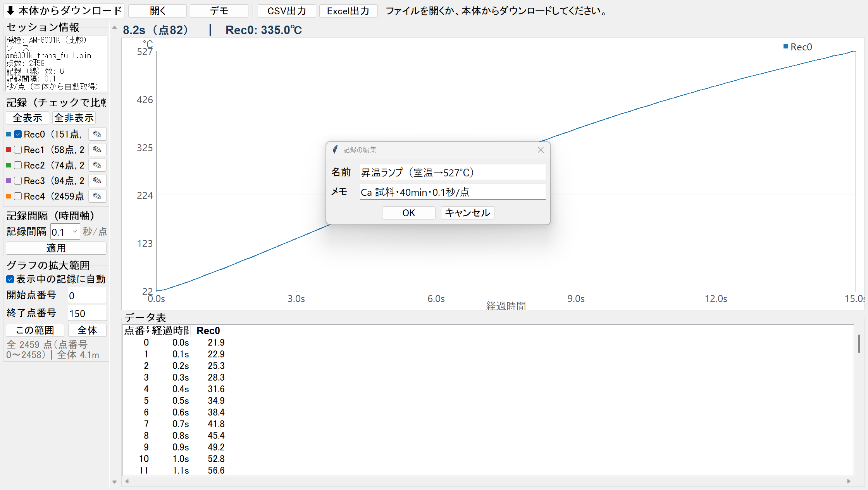The width and height of the screenshot is (868, 490).
Task: Click the メモ input field
Action: 453,192
